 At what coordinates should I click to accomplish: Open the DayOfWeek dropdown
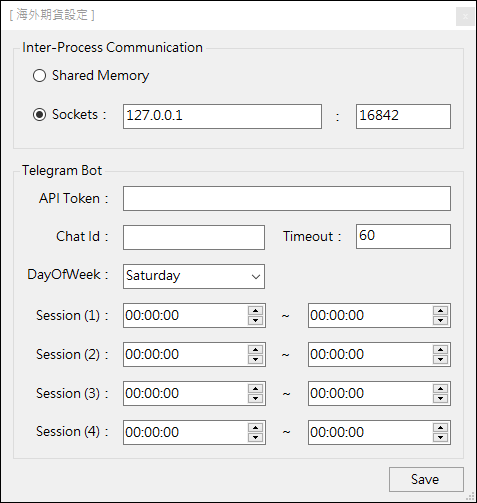tap(194, 276)
